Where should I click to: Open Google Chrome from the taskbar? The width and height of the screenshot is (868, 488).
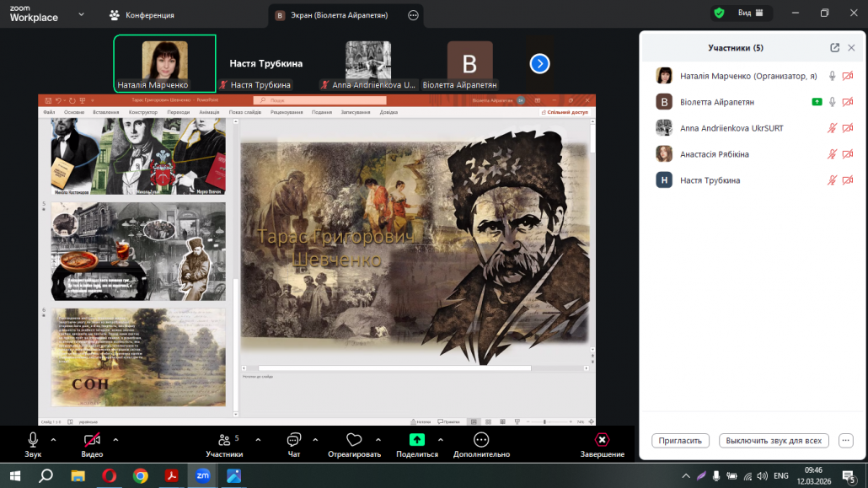[x=141, y=475]
